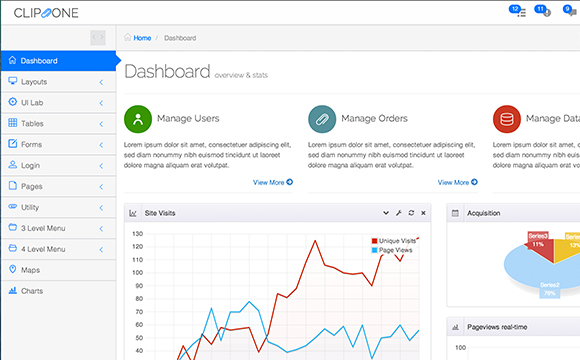Screen dimensions: 580x360
Task: Toggle the sidebar collapse arrows button
Action: point(98,37)
